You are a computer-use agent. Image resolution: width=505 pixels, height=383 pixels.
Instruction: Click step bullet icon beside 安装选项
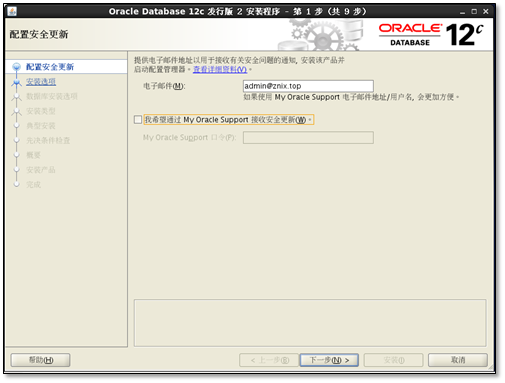[x=16, y=82]
